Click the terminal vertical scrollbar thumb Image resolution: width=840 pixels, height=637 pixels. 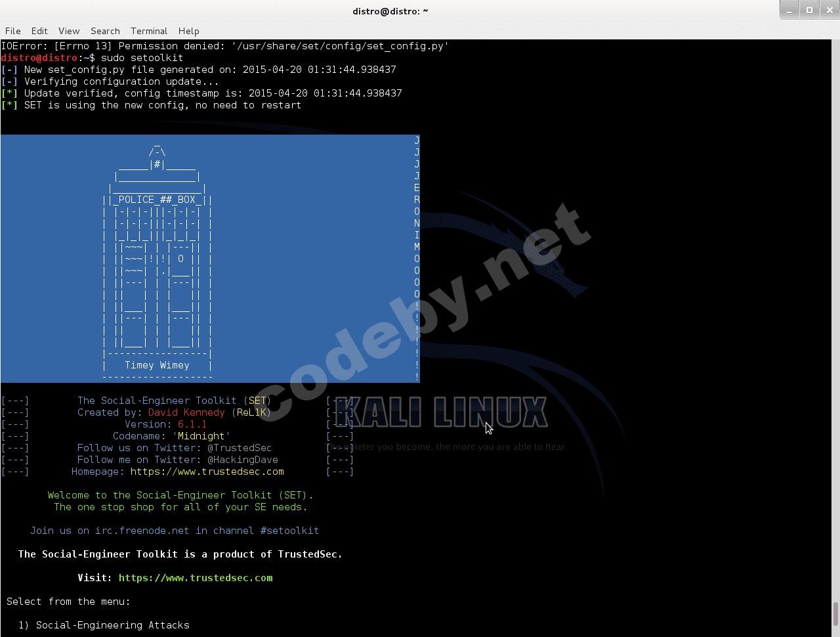pos(835,613)
